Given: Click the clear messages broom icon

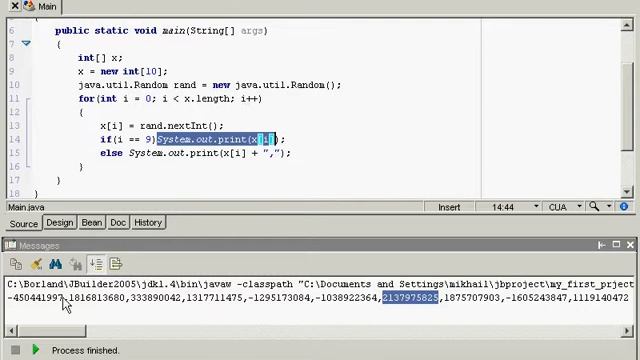Looking at the screenshot, I should (x=36, y=264).
